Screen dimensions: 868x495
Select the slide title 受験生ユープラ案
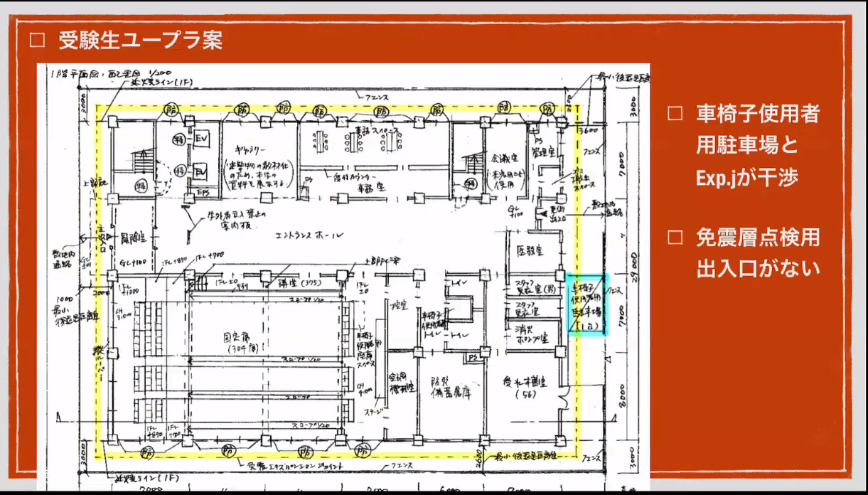141,40
